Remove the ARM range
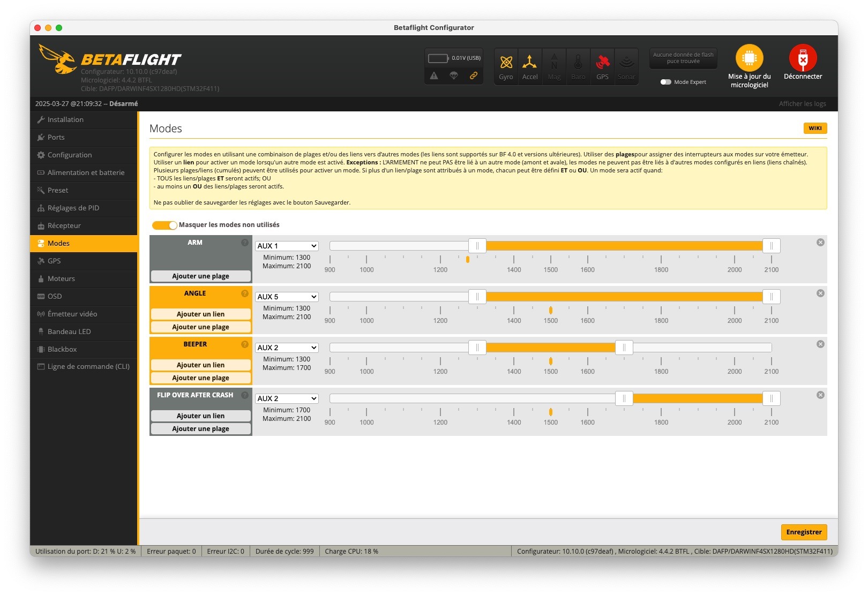Screen dimensions: 868x596 [820, 243]
